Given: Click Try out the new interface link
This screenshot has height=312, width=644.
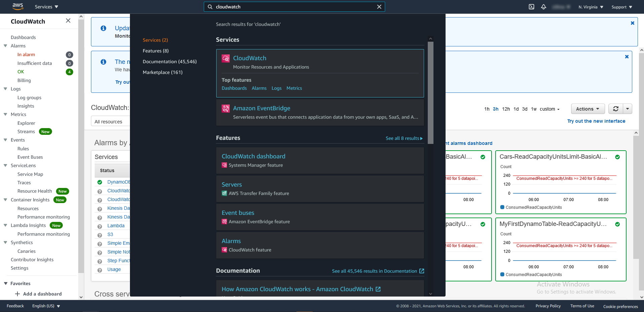Looking at the screenshot, I should (596, 121).
